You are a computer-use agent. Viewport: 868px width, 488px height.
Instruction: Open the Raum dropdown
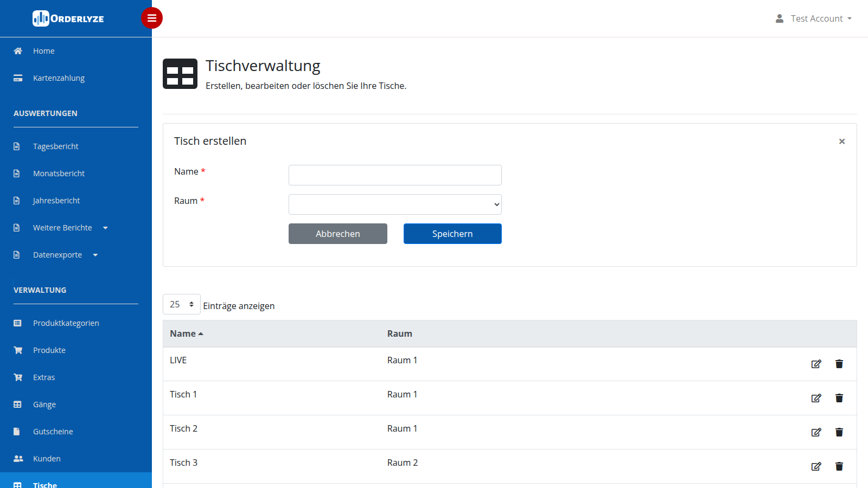[395, 204]
